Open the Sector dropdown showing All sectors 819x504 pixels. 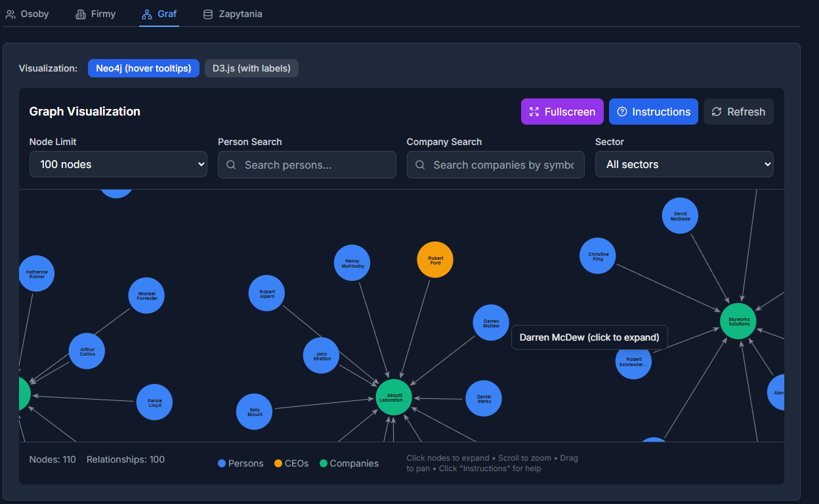tap(684, 164)
